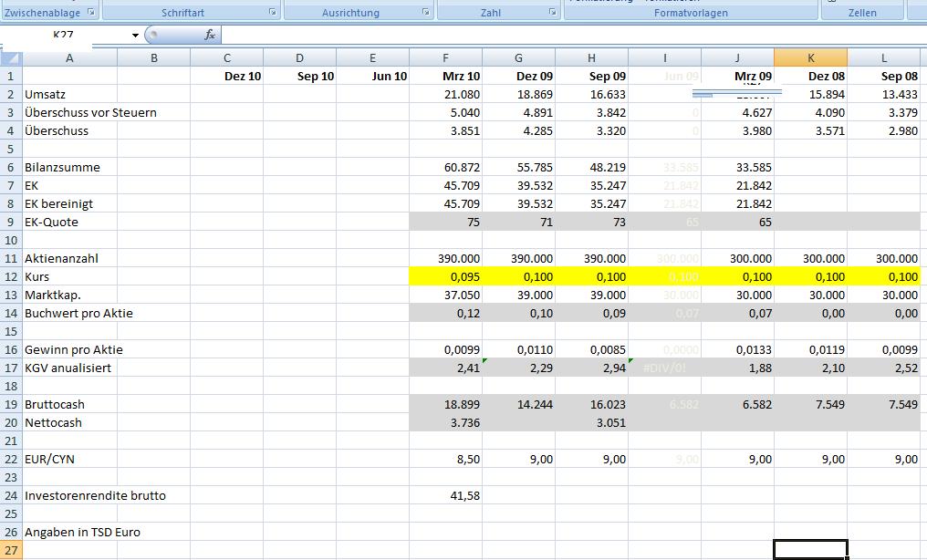Expand the Name Box dropdown arrow
This screenshot has width=927, height=560.
[135, 36]
